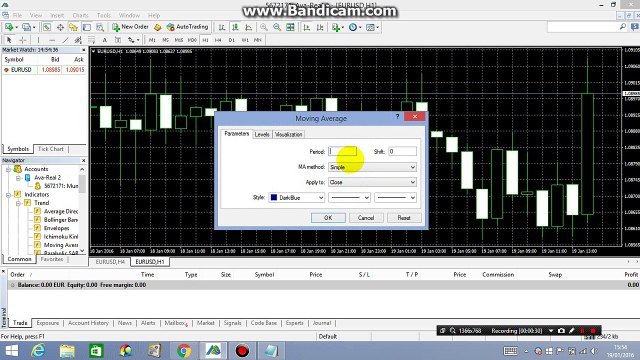Switch to Levels tab in dialog
640x360 pixels.
[x=262, y=134]
